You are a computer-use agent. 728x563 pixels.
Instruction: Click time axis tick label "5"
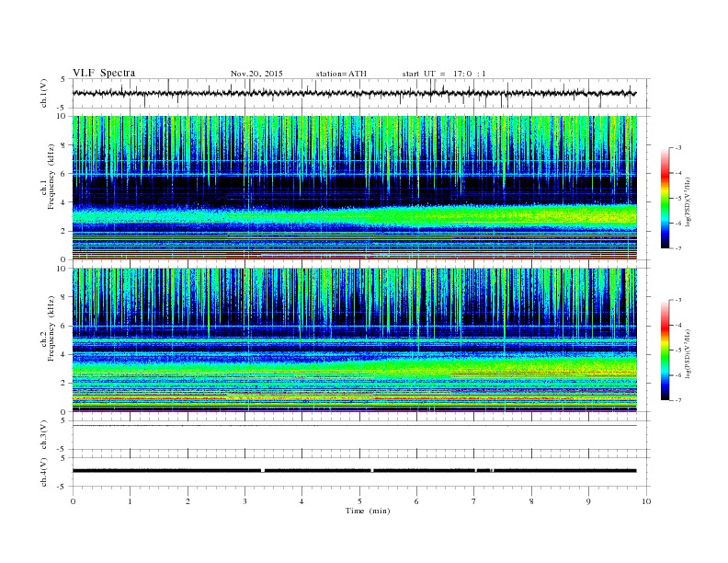359,501
